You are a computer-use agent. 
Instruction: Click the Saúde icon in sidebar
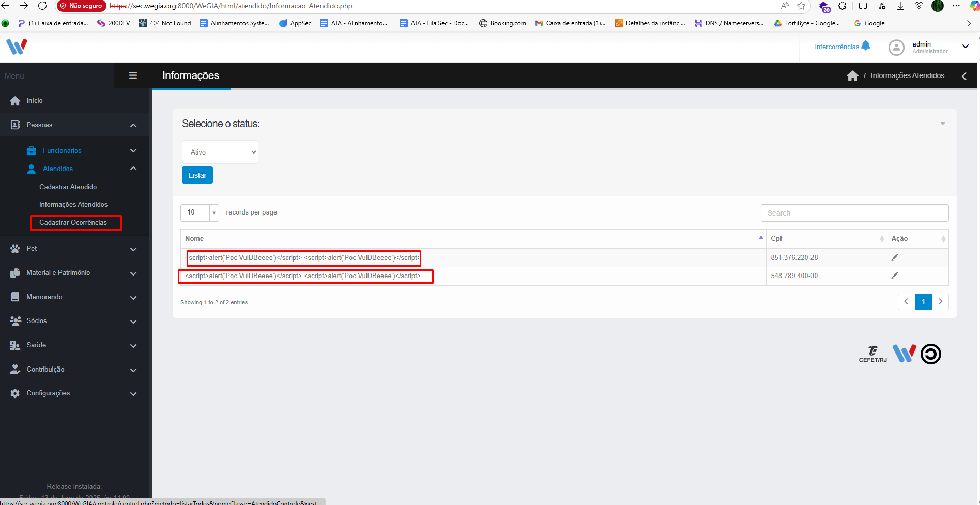pyautogui.click(x=15, y=345)
